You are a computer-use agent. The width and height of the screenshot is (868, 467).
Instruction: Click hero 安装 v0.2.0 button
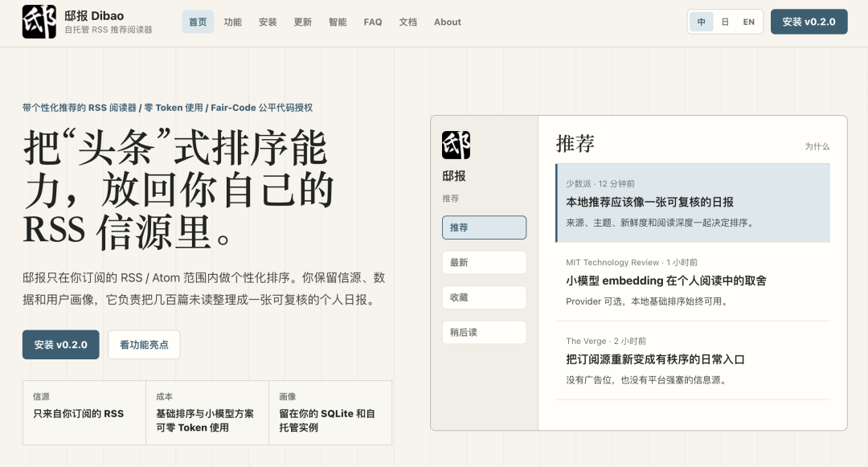click(61, 345)
